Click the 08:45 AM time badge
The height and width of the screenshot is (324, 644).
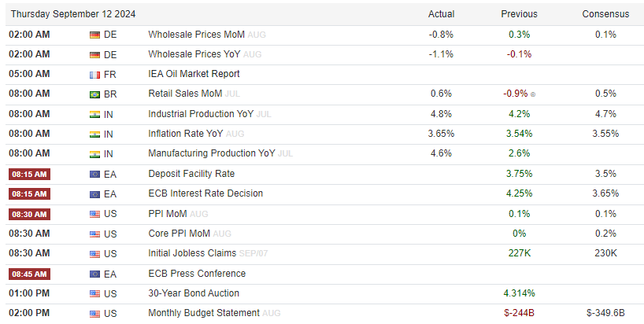(29, 274)
